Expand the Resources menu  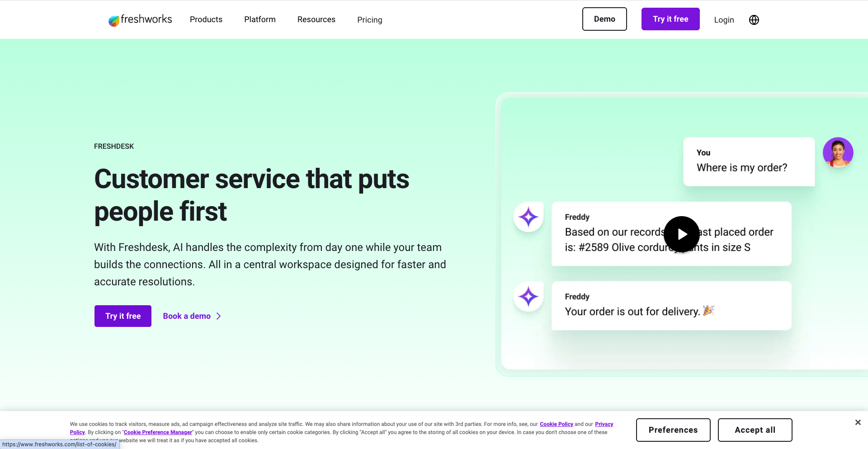[x=316, y=19]
